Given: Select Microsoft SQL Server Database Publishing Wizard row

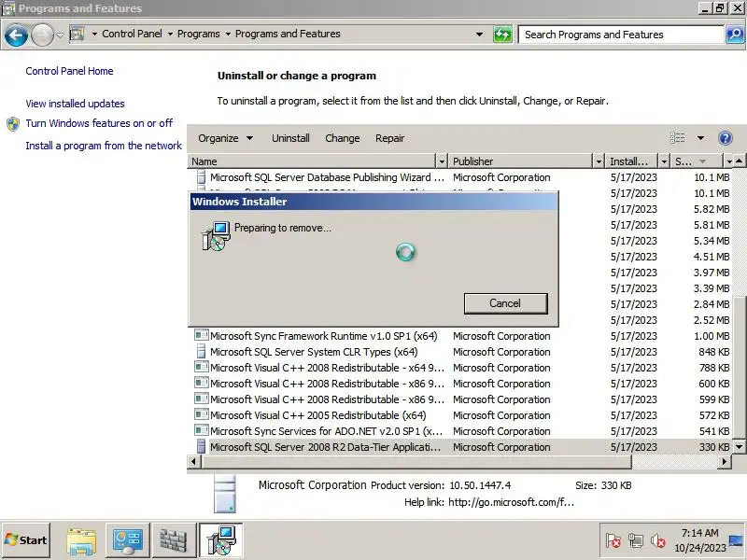Looking at the screenshot, I should pyautogui.click(x=460, y=177).
